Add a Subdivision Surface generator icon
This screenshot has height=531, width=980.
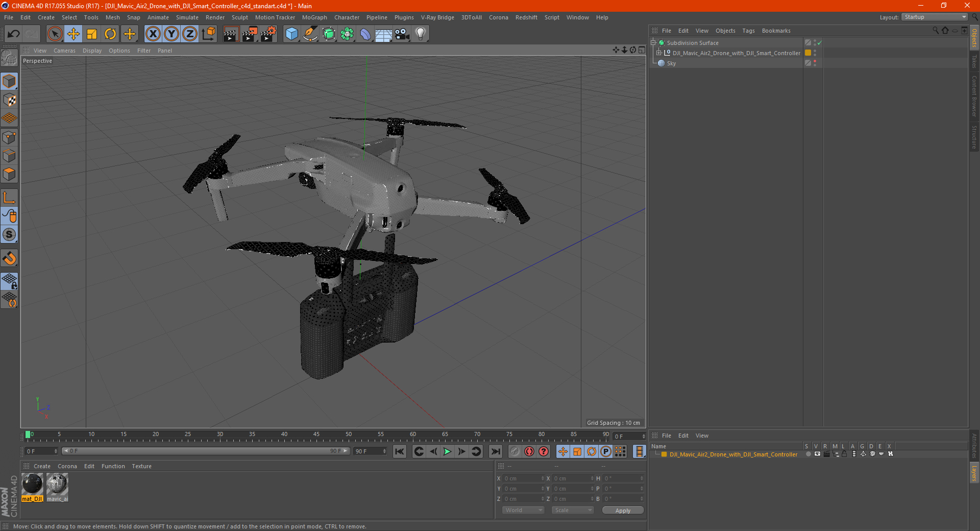point(329,34)
